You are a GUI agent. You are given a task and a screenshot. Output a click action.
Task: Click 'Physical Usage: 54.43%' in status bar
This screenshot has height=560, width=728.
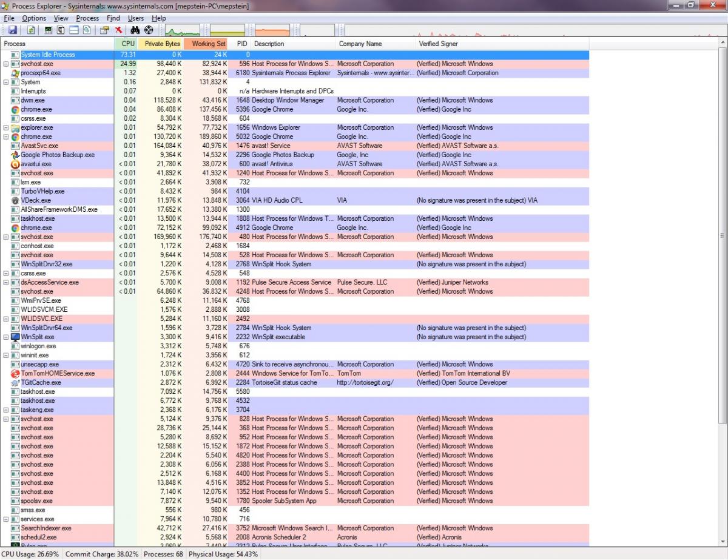(x=223, y=554)
